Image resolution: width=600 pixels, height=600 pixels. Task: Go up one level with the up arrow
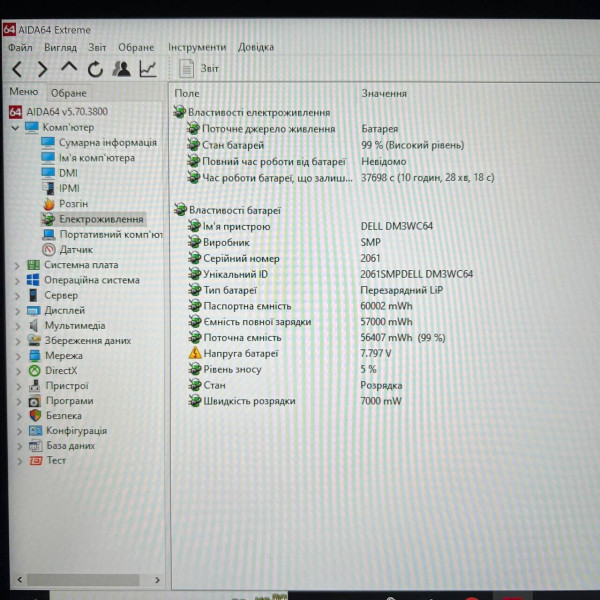[69, 67]
